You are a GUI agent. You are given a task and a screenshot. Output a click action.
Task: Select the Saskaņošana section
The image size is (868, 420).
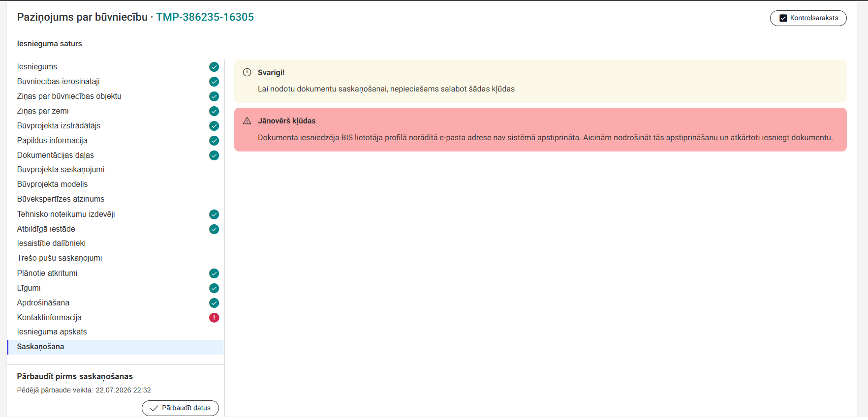pos(116,347)
